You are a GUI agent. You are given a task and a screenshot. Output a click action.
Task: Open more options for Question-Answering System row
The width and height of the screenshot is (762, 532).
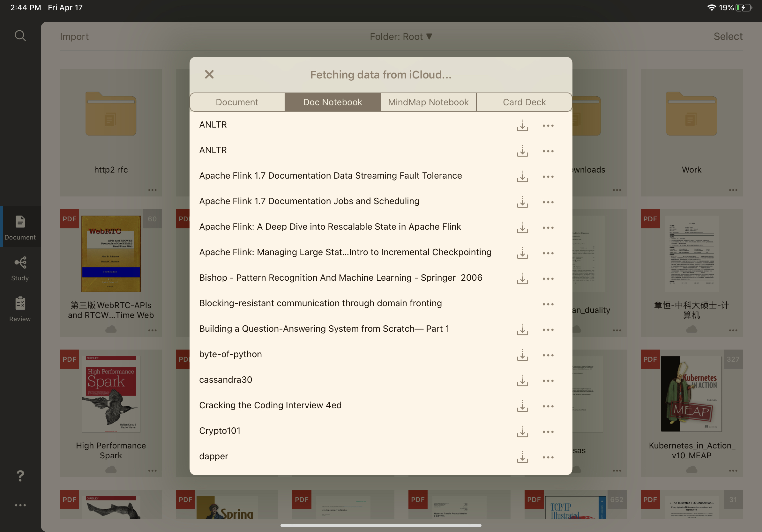click(548, 330)
